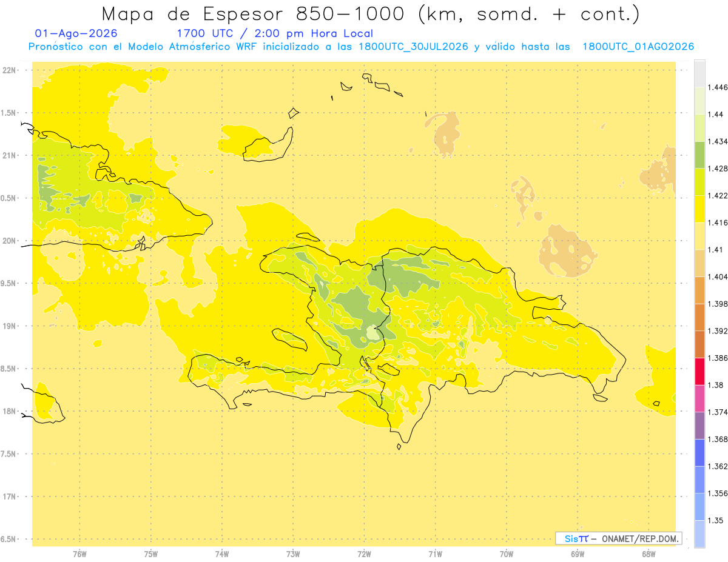This screenshot has height=562, width=728.
Task: Pick the tan colorbar swatch between 1.404 and 1.41
Action: pyautogui.click(x=699, y=263)
